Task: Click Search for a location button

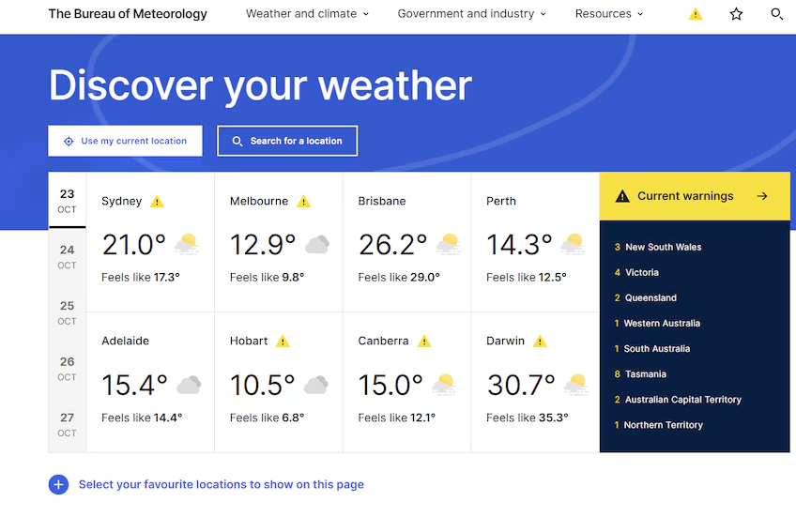Action: click(x=287, y=141)
